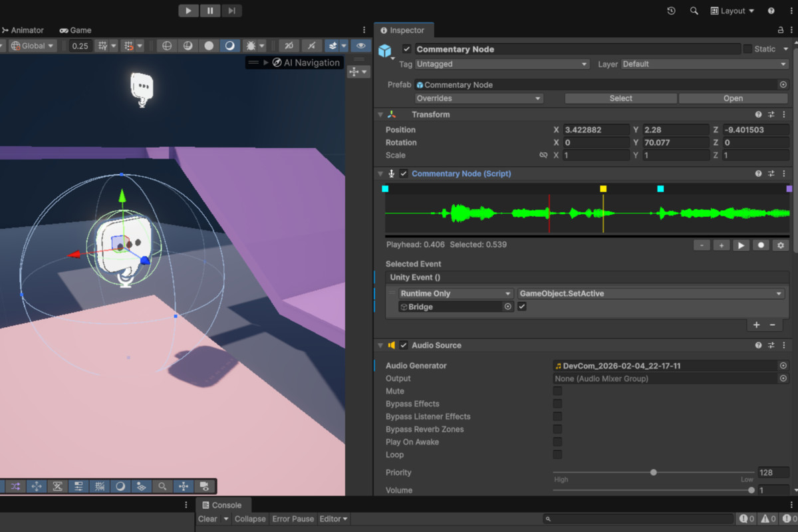The height and width of the screenshot is (532, 798).
Task: Click the Bridge object picker circle
Action: 508,307
